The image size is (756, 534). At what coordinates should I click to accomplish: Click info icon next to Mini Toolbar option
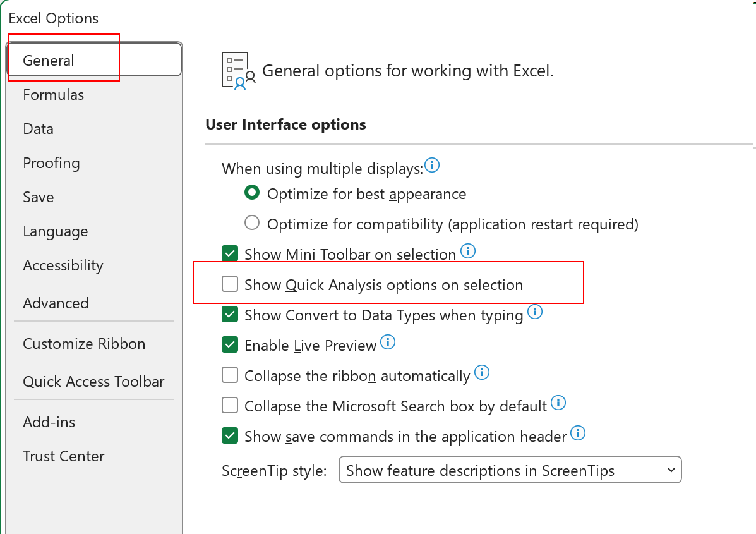pyautogui.click(x=467, y=252)
